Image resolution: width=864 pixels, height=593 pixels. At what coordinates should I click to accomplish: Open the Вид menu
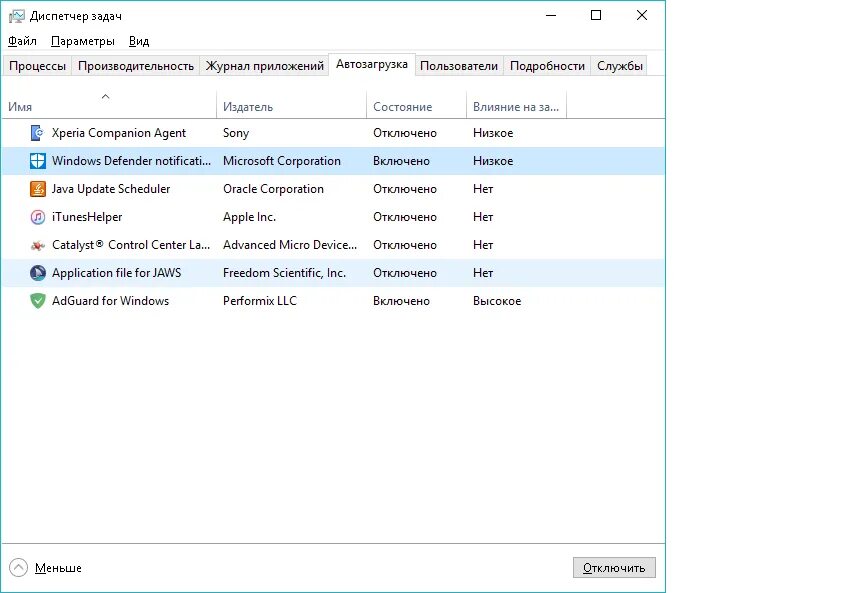tap(139, 41)
